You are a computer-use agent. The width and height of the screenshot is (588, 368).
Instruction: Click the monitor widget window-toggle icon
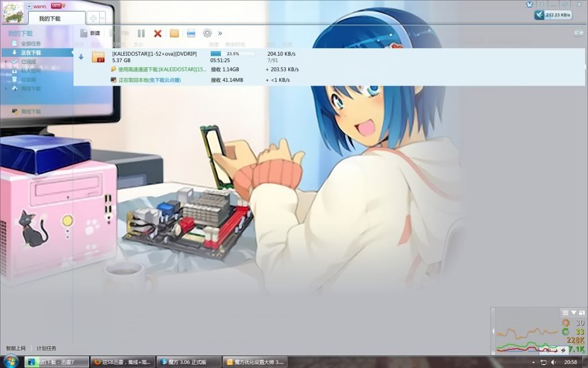click(582, 313)
